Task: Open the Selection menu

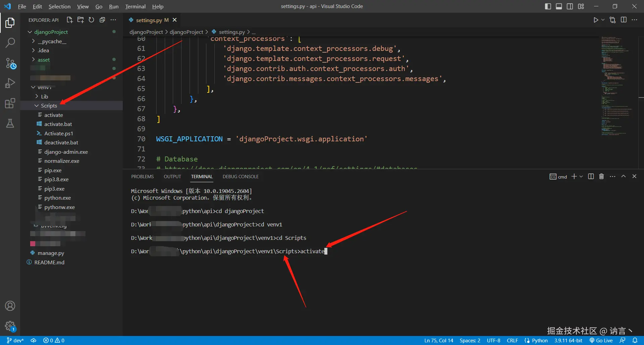Action: 59,6
